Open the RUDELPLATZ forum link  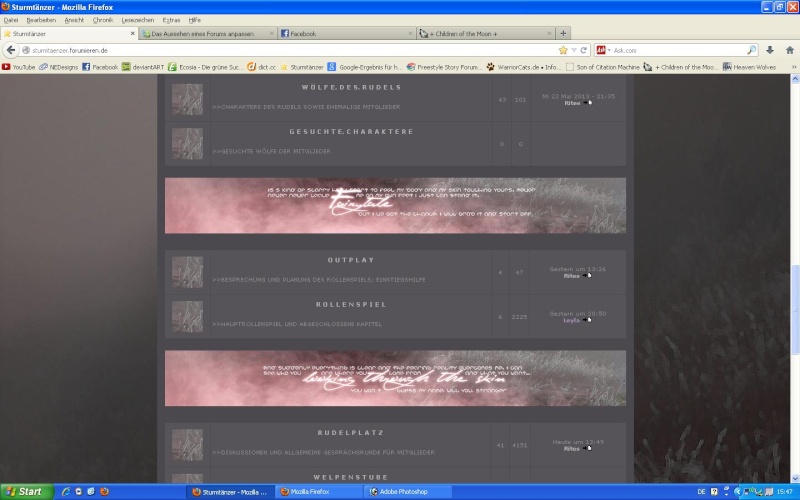click(351, 433)
